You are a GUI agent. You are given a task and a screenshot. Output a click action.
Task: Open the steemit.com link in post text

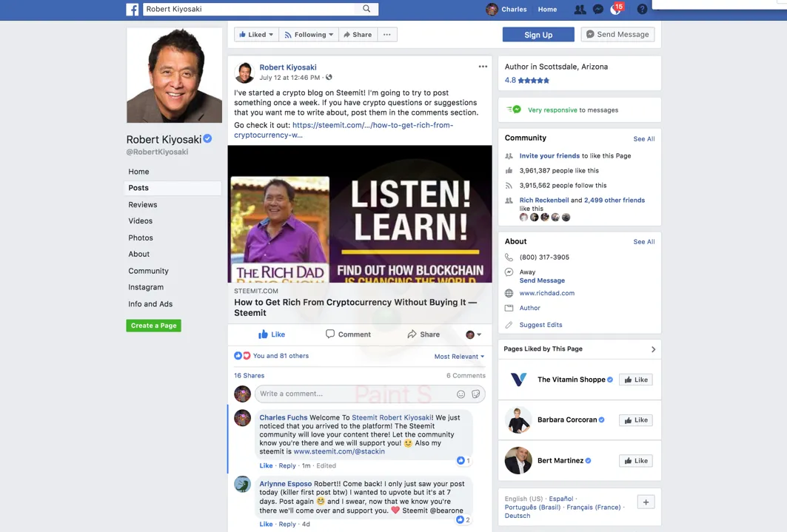344,130
